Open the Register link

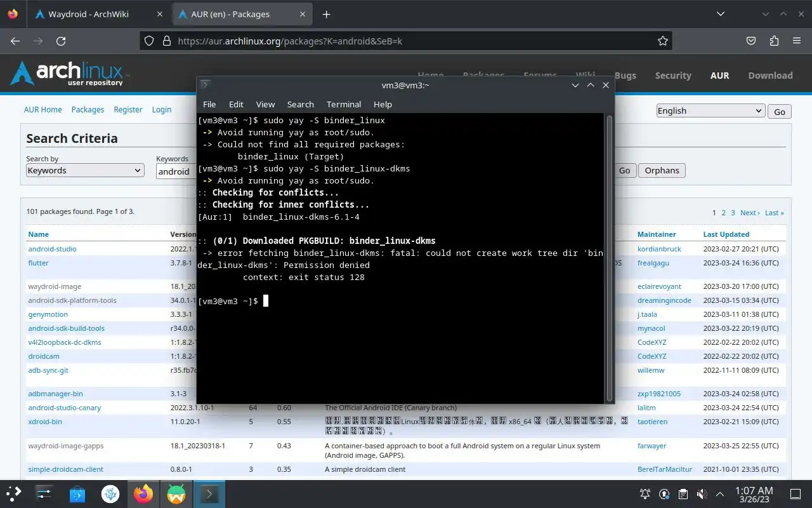(x=128, y=109)
